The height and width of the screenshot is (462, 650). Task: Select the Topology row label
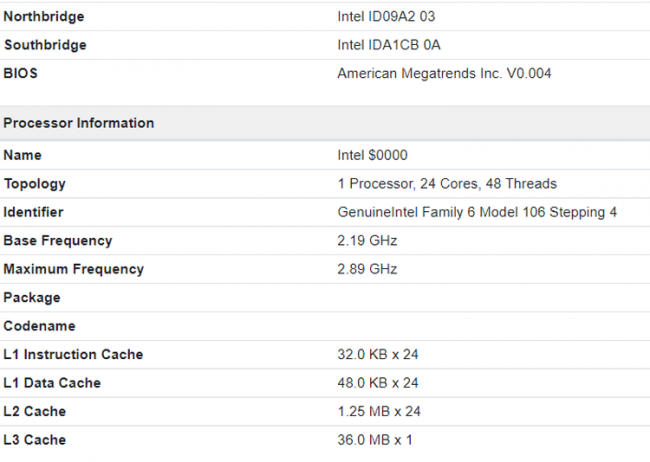[x=35, y=184]
